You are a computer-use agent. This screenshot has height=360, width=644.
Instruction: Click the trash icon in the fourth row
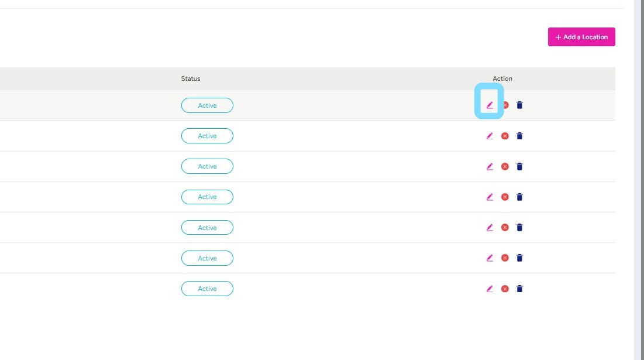coord(519,197)
